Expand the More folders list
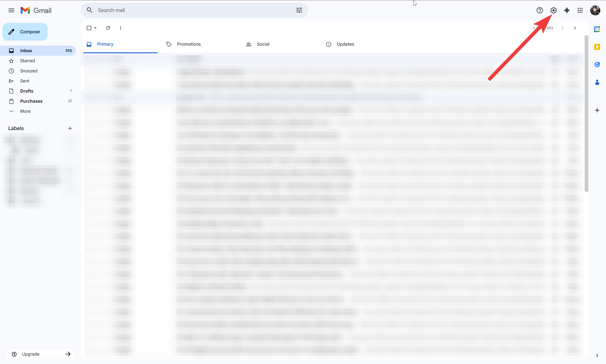The width and height of the screenshot is (606, 364). point(25,111)
